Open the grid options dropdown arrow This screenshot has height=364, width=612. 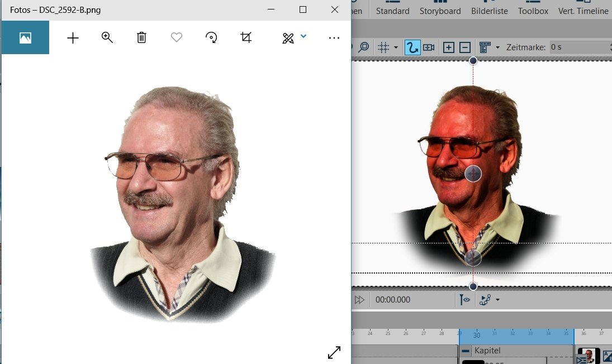(x=396, y=47)
